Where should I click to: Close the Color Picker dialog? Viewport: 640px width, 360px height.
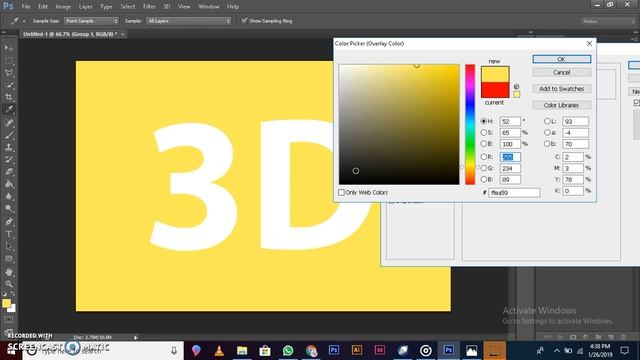[589, 43]
